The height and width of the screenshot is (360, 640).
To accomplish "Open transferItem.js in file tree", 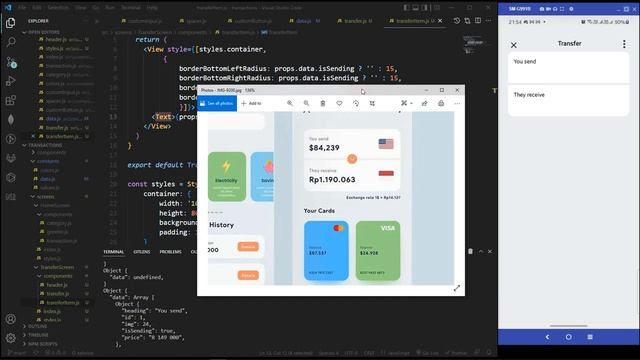I will point(62,302).
